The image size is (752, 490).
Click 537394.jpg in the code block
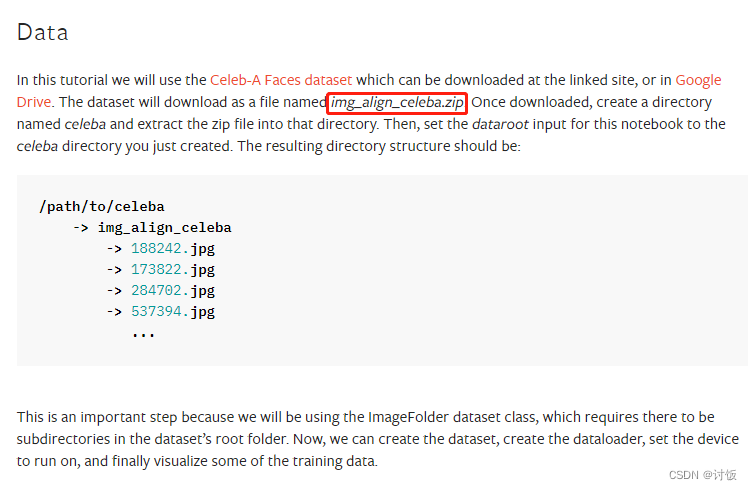pos(173,312)
